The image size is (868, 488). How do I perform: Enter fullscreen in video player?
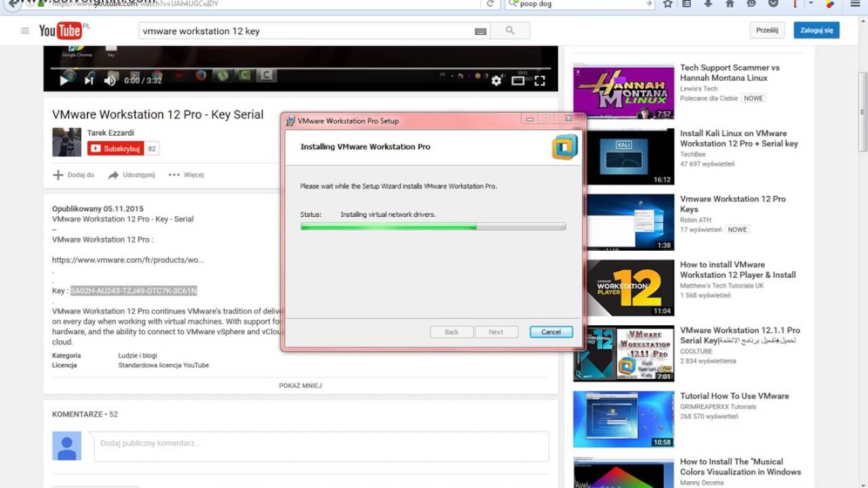coord(540,81)
